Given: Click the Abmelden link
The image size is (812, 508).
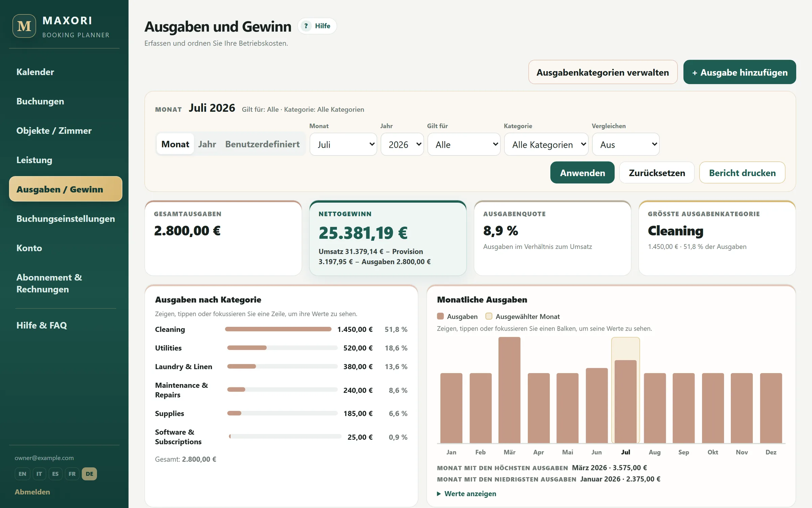Looking at the screenshot, I should click(x=32, y=492).
